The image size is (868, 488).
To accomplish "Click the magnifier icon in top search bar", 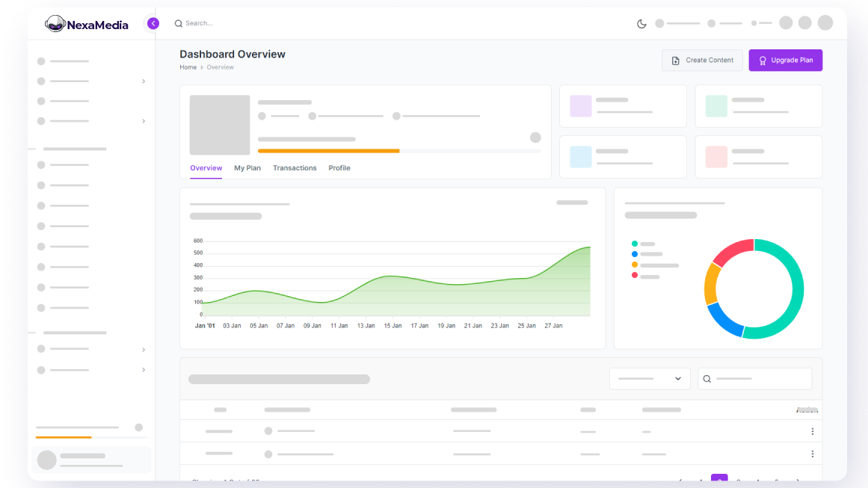I will (179, 23).
